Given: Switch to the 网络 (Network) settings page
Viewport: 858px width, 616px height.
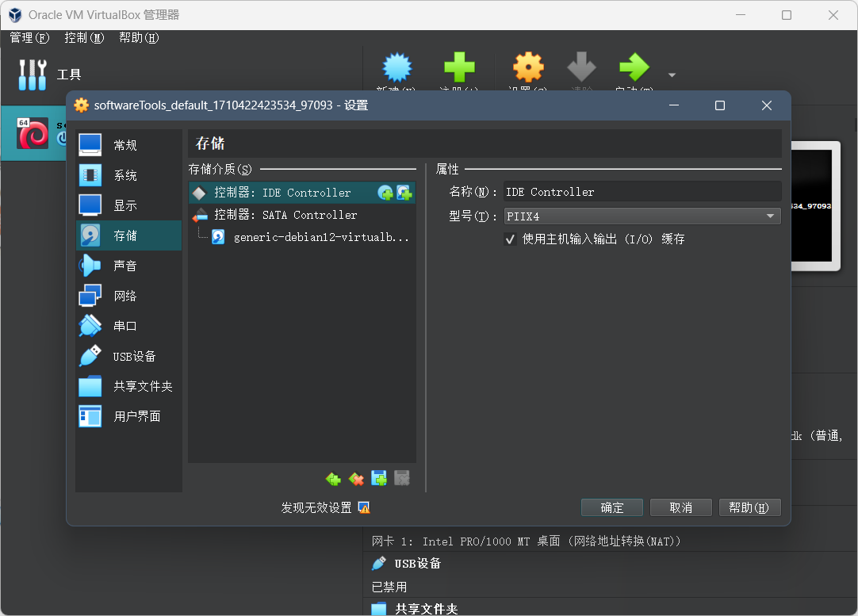Looking at the screenshot, I should [124, 295].
